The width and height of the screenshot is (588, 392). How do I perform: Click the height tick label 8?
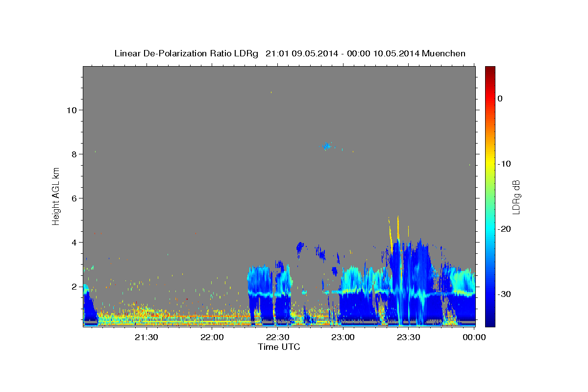click(74, 154)
